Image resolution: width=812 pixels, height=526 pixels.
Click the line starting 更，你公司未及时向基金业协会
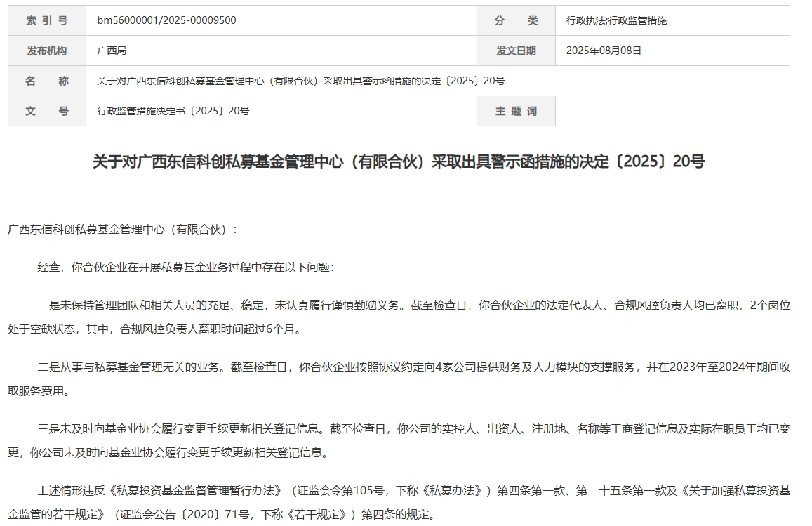pyautogui.click(x=169, y=452)
